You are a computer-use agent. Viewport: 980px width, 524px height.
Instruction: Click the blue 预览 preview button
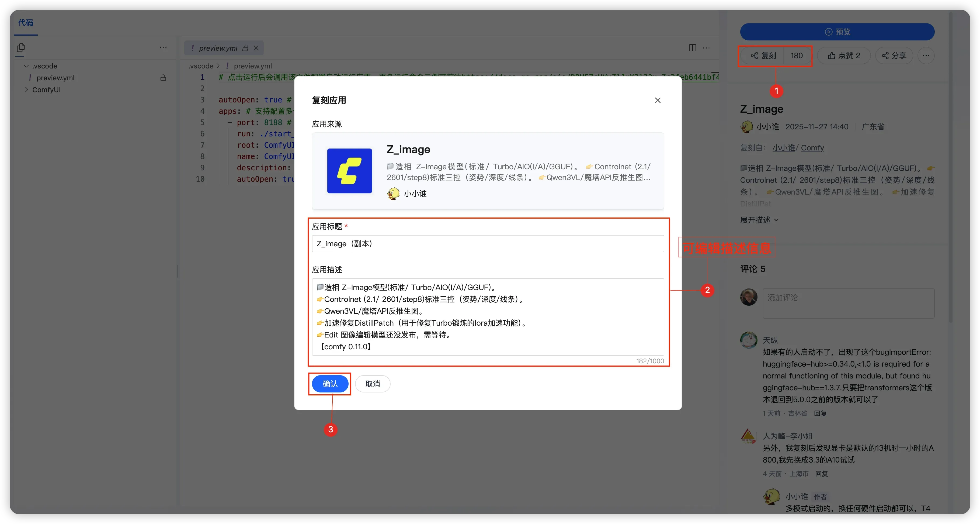[x=837, y=32]
